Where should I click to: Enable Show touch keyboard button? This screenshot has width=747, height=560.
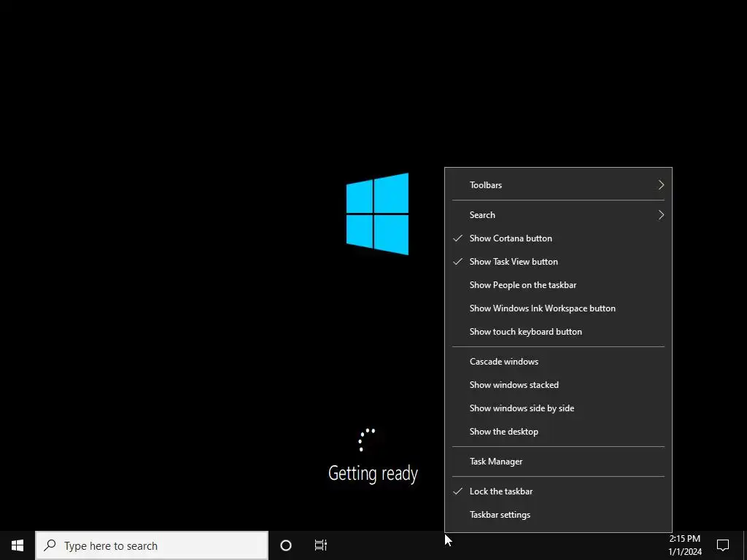click(558, 332)
